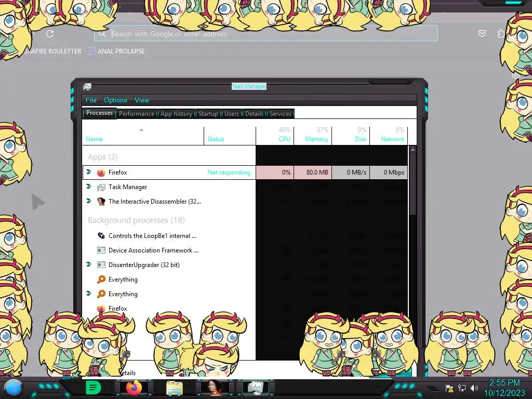Expand the DissenterUpgrader (32 bit) row
This screenshot has height=399, width=532.
coord(89,264)
